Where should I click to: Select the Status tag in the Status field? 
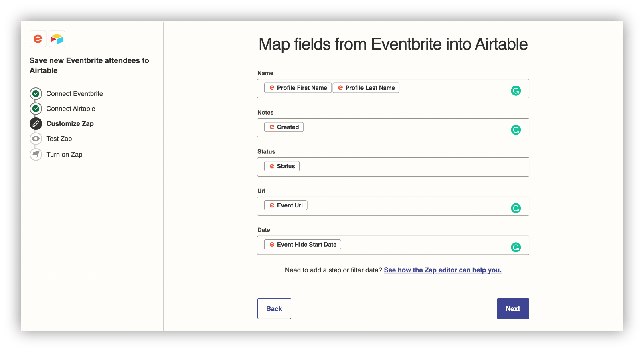(x=282, y=166)
